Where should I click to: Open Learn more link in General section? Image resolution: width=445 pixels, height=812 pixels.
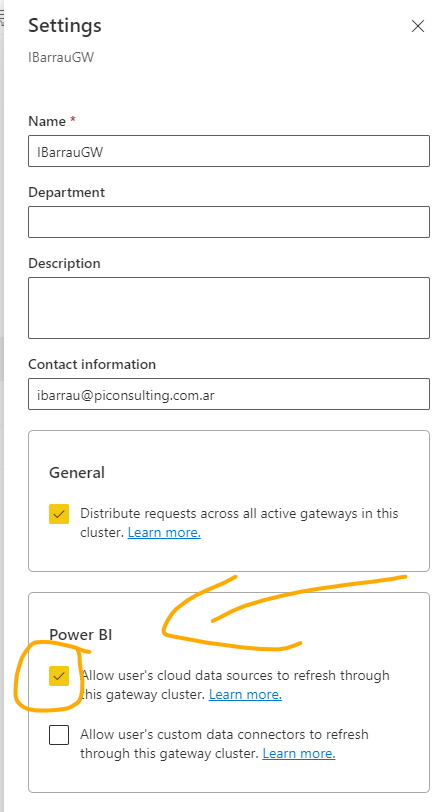coord(164,532)
